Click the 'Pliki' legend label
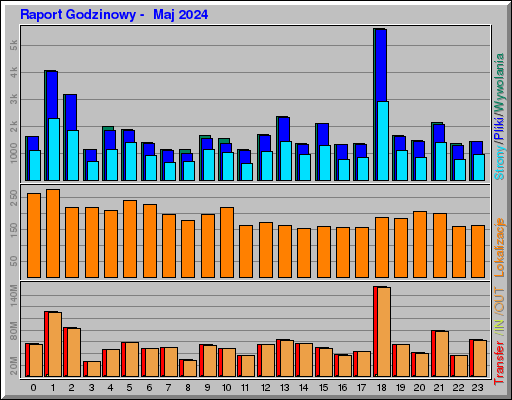Screen dimensions: 512x400 499,128
